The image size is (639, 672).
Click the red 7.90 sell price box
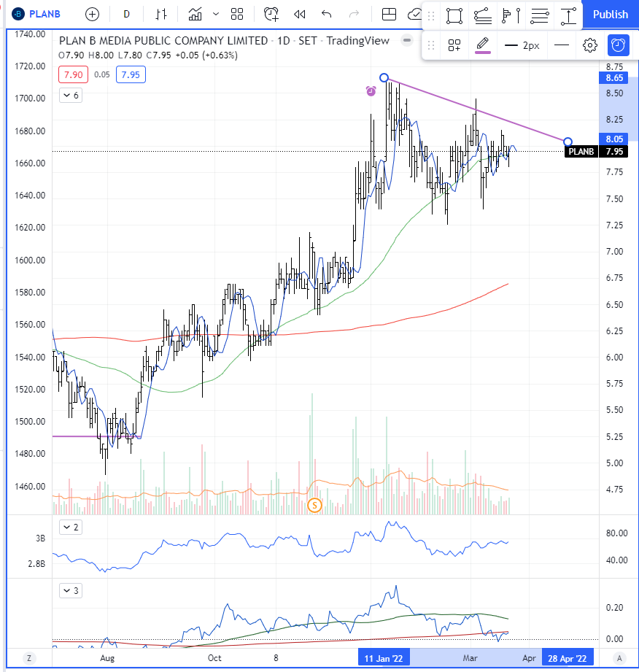(73, 74)
